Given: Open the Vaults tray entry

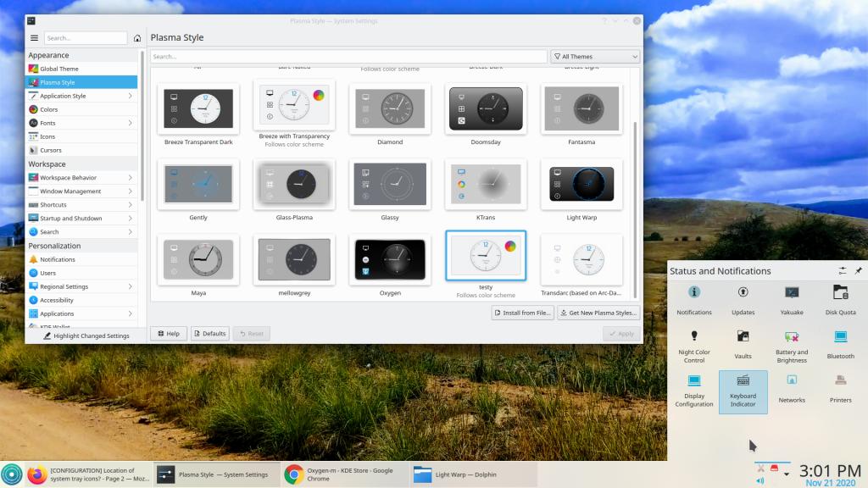Looking at the screenshot, I should click(743, 342).
